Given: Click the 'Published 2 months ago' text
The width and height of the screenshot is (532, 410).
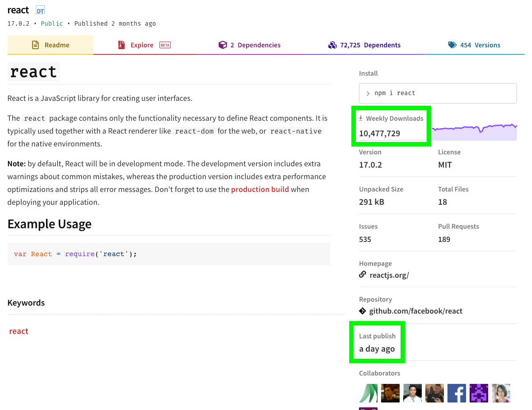Looking at the screenshot, I should click(115, 23).
